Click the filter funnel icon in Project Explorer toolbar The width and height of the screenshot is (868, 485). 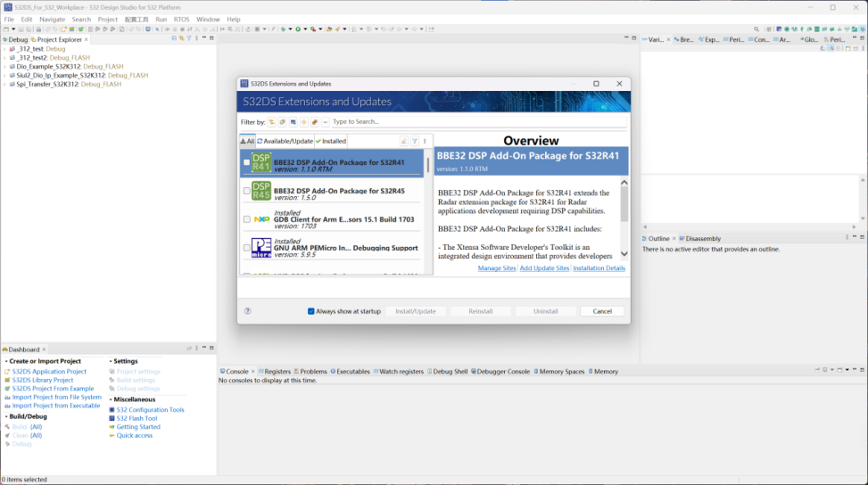(189, 38)
